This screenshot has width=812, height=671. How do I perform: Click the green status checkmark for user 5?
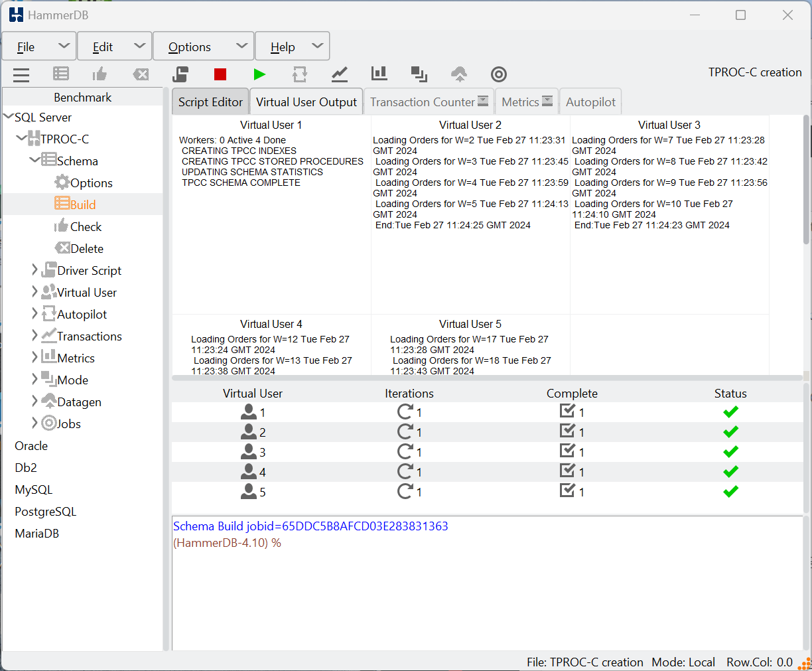point(731,491)
